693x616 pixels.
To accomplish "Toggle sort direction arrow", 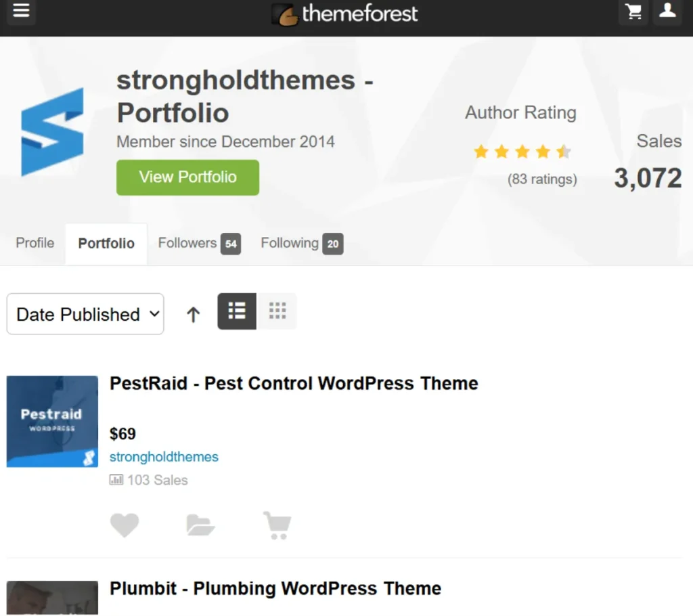I will [x=193, y=314].
